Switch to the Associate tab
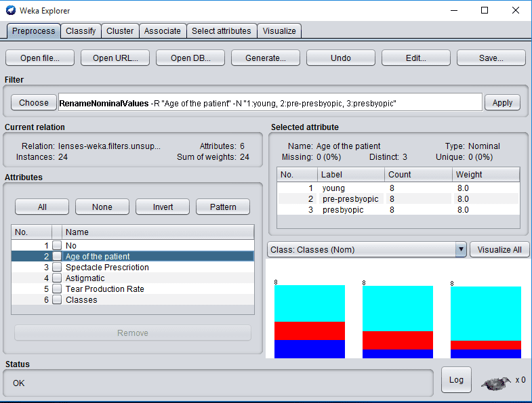532x403 pixels. pyautogui.click(x=163, y=31)
